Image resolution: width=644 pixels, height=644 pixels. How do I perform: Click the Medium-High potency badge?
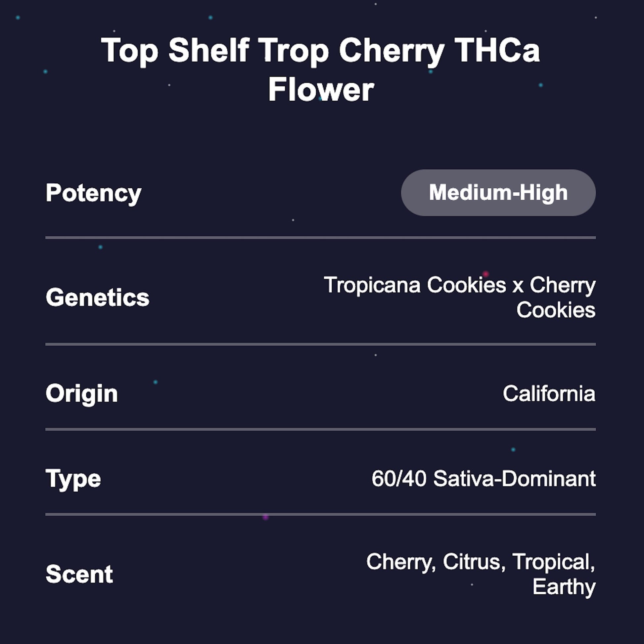pyautogui.click(x=498, y=193)
